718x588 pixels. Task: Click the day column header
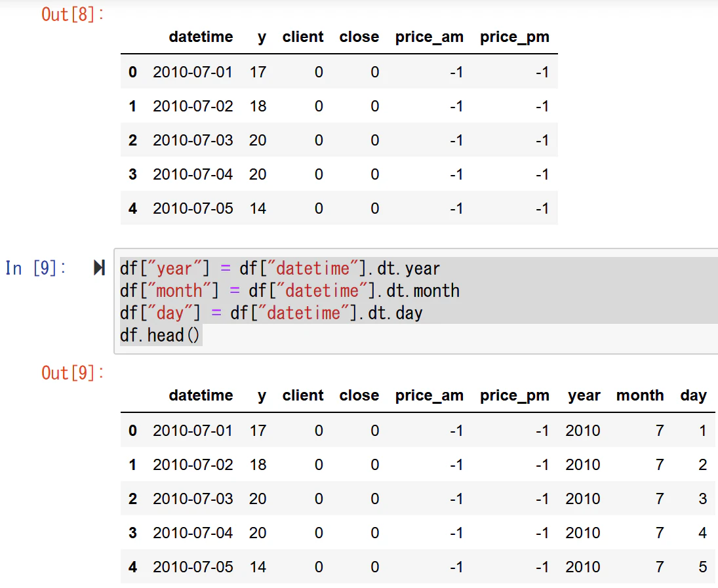tap(693, 396)
